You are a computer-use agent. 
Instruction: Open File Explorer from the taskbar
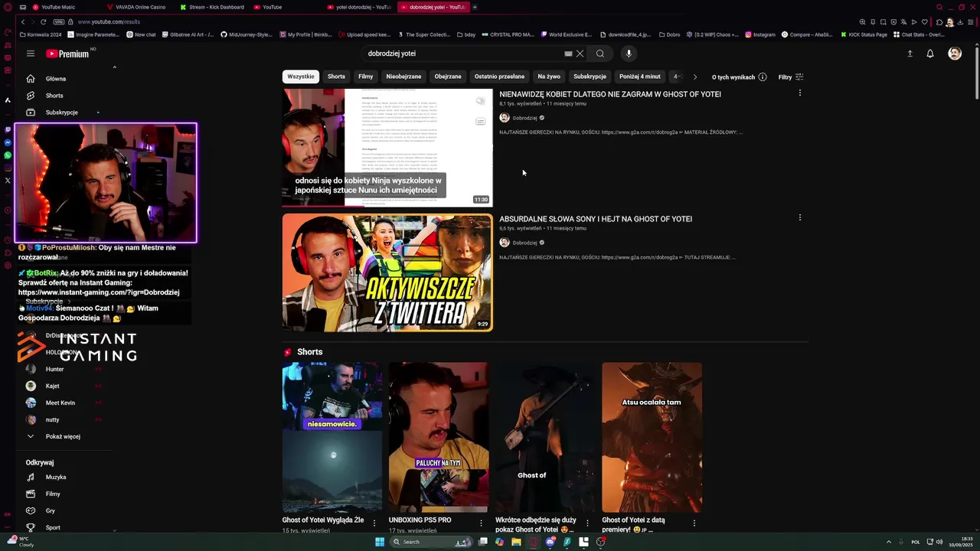(516, 542)
